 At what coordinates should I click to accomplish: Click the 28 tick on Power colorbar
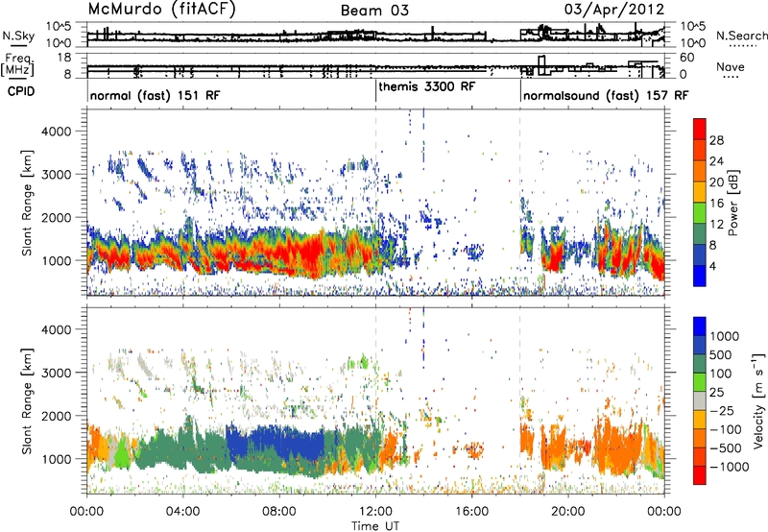[x=716, y=140]
